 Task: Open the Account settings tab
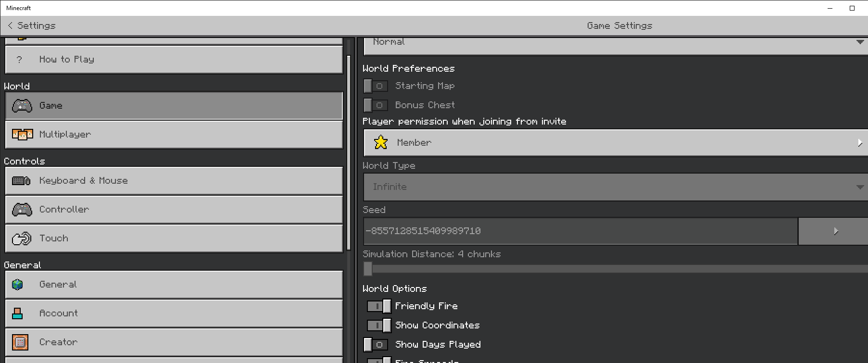click(174, 313)
